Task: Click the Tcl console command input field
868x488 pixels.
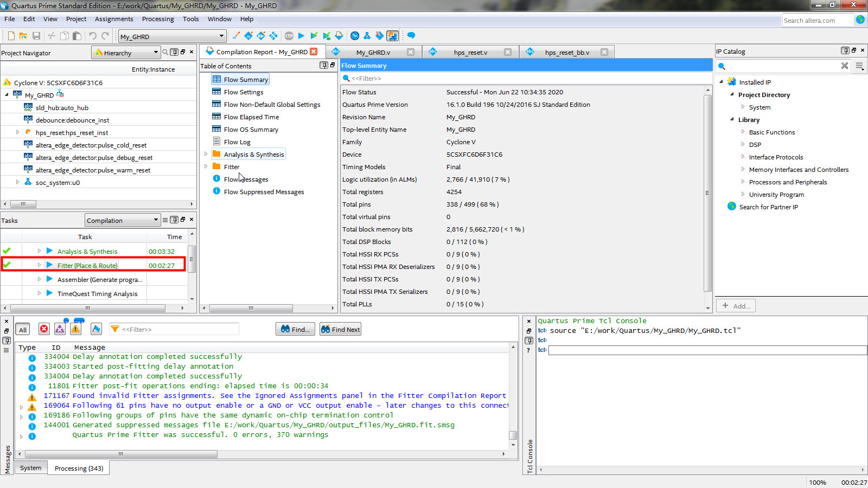Action: pos(707,350)
